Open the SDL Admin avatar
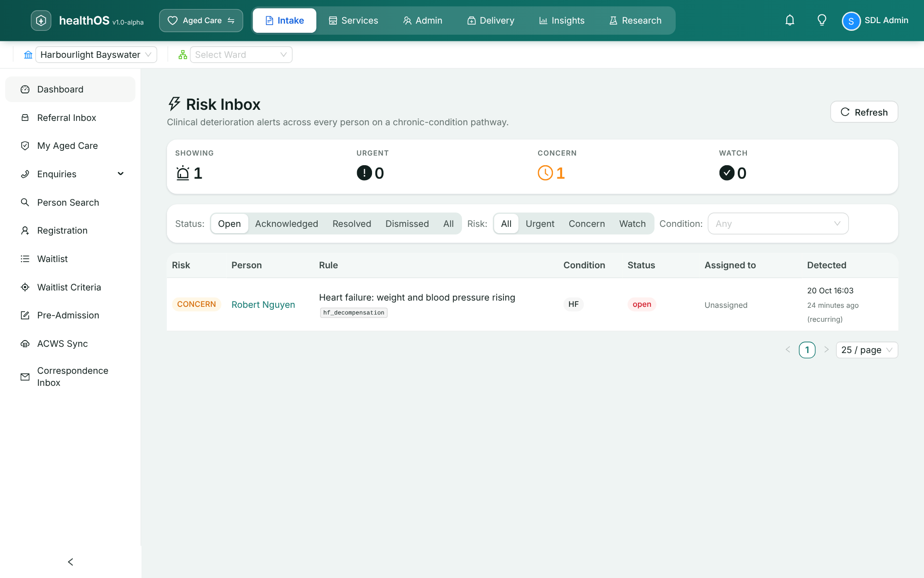 click(x=851, y=21)
